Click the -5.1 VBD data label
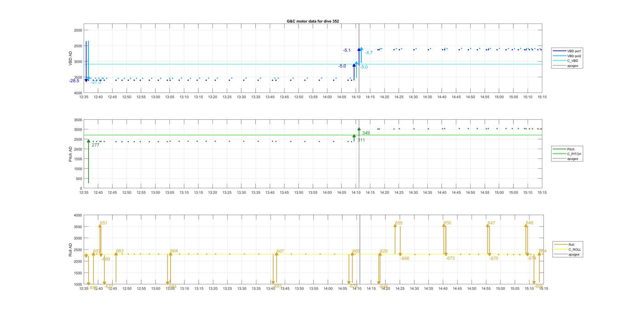644x319 pixels. tap(347, 51)
